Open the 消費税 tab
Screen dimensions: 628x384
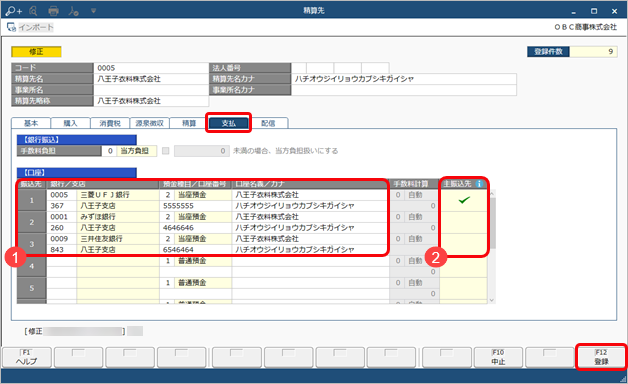pos(110,123)
